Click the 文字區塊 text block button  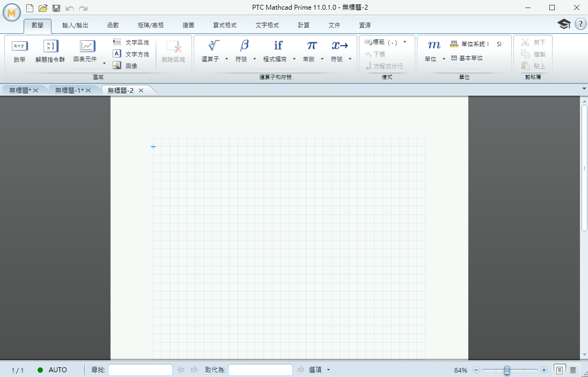pos(131,42)
